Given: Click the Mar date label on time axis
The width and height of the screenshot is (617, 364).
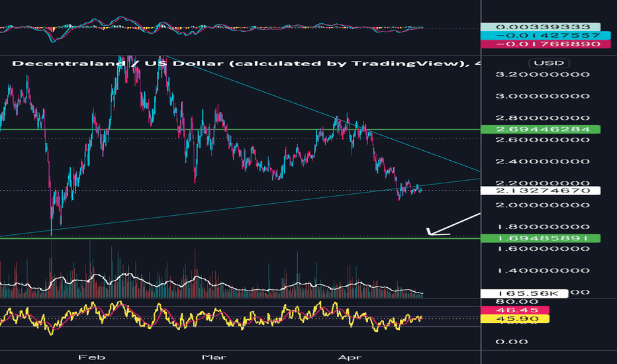Looking at the screenshot, I should click(x=214, y=357).
